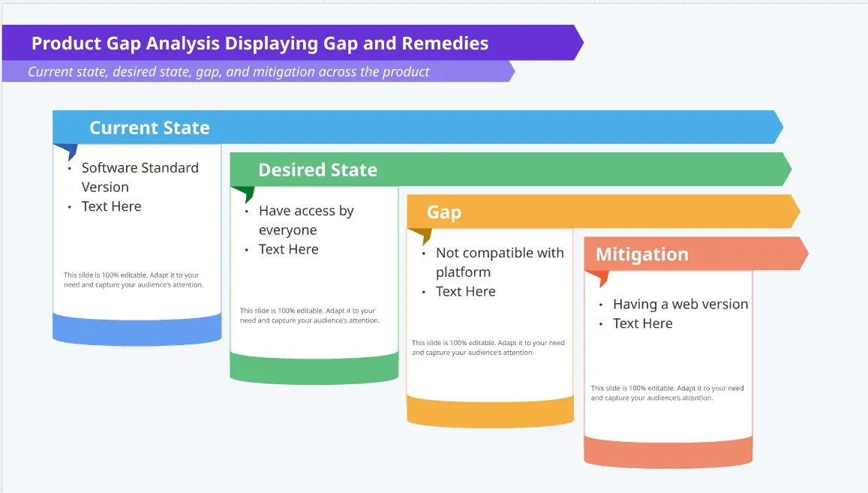Select the Have access by everyone bullet
This screenshot has height=493, width=868.
click(306, 220)
